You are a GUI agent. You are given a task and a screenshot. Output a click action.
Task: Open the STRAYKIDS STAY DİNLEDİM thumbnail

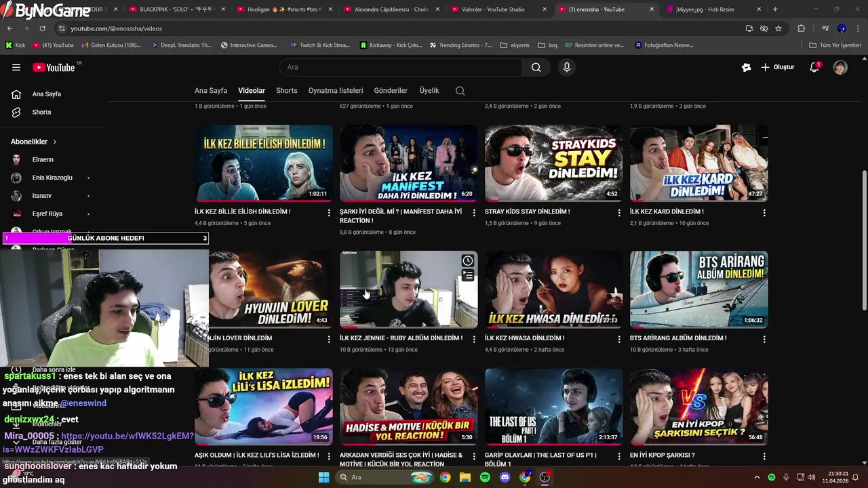coord(554,163)
